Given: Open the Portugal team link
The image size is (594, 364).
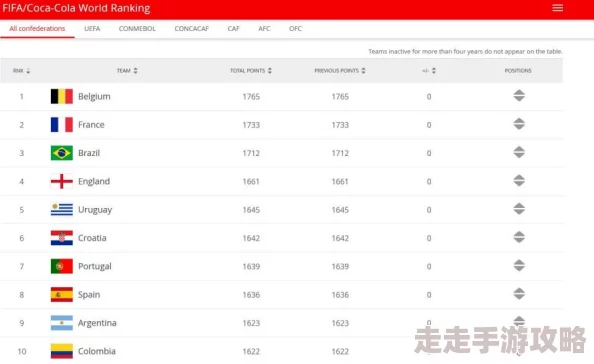Looking at the screenshot, I should coord(95,267).
